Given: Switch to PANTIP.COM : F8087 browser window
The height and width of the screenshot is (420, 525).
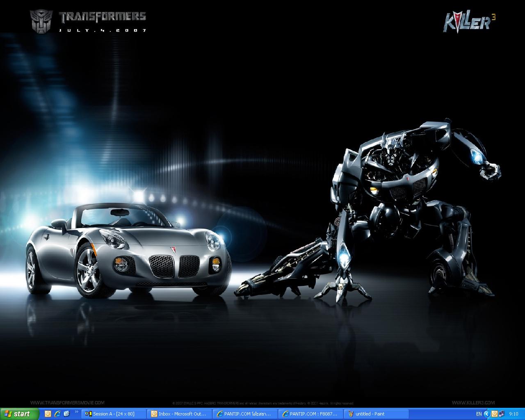Looking at the screenshot, I should (310, 414).
